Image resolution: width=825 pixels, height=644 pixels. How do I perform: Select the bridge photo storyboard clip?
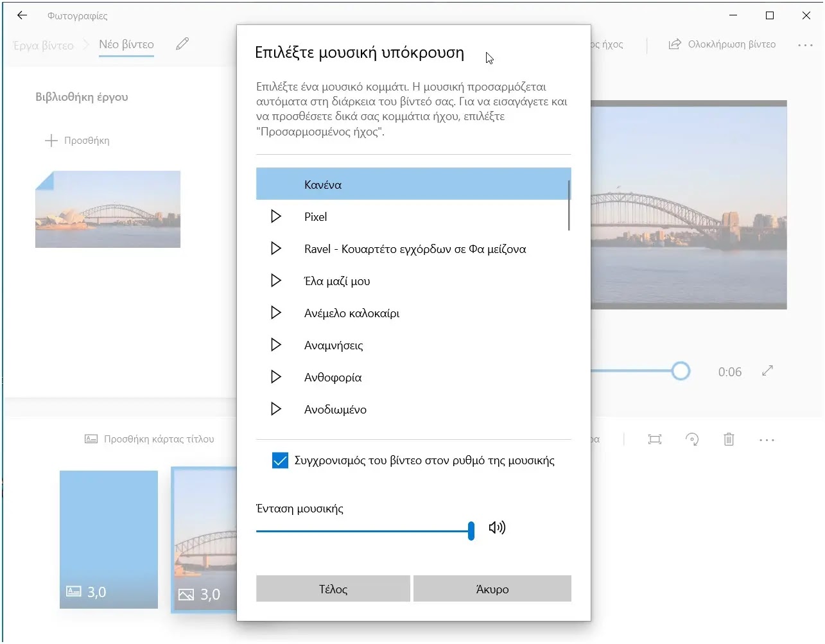[205, 539]
